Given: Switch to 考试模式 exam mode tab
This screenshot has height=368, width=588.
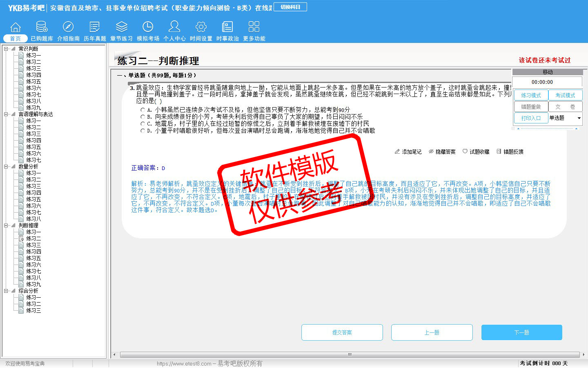Looking at the screenshot, I should (x=565, y=95).
